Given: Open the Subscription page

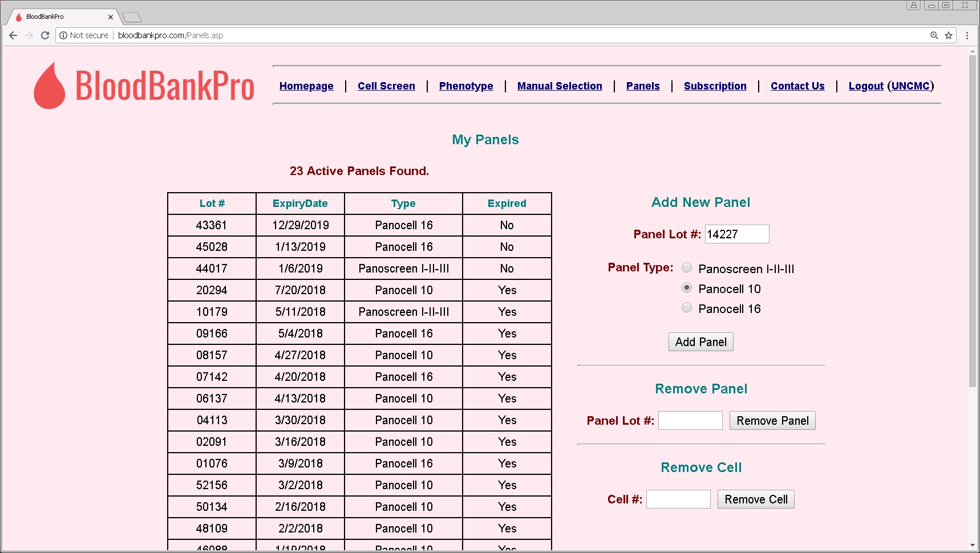Looking at the screenshot, I should (715, 86).
